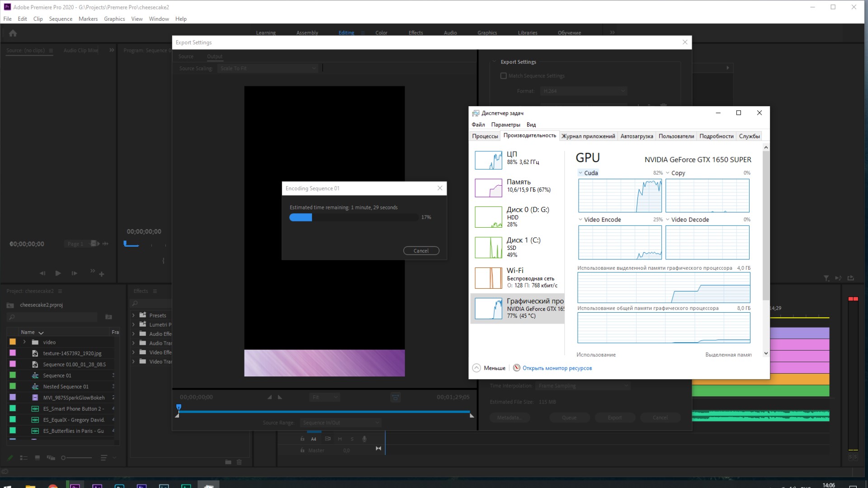Select Диск 1 (C:) performance item
868x488 pixels.
pos(517,247)
